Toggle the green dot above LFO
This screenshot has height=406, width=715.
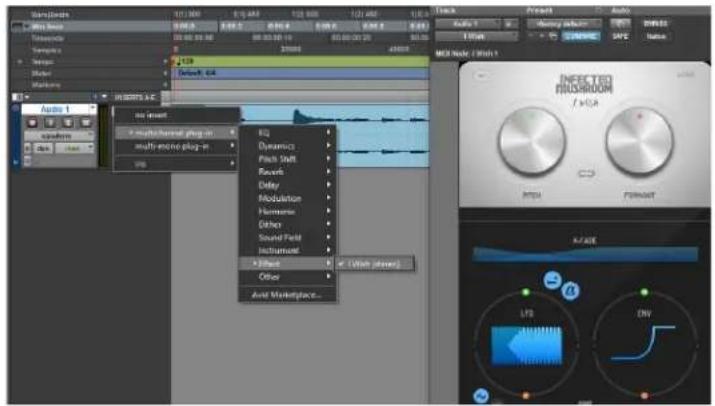[526, 292]
